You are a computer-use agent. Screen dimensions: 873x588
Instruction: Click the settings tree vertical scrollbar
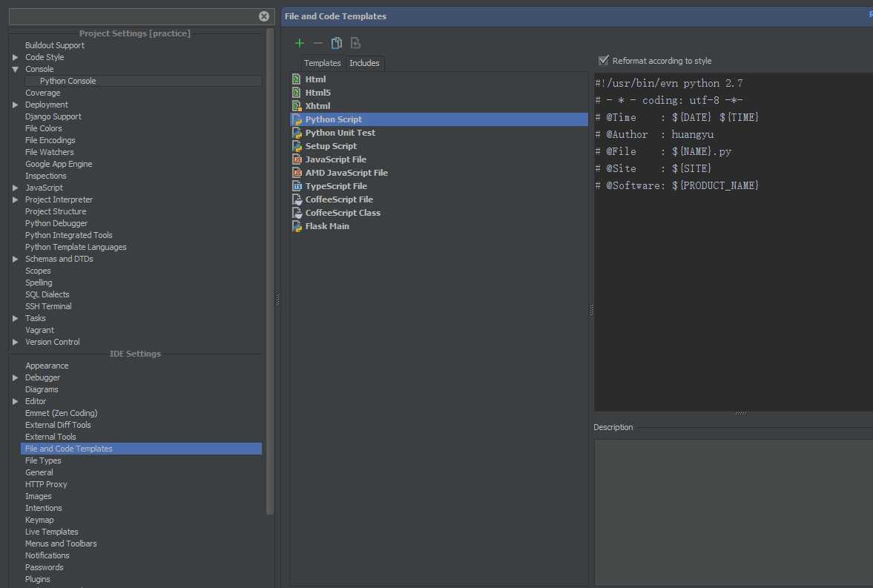pyautogui.click(x=270, y=271)
